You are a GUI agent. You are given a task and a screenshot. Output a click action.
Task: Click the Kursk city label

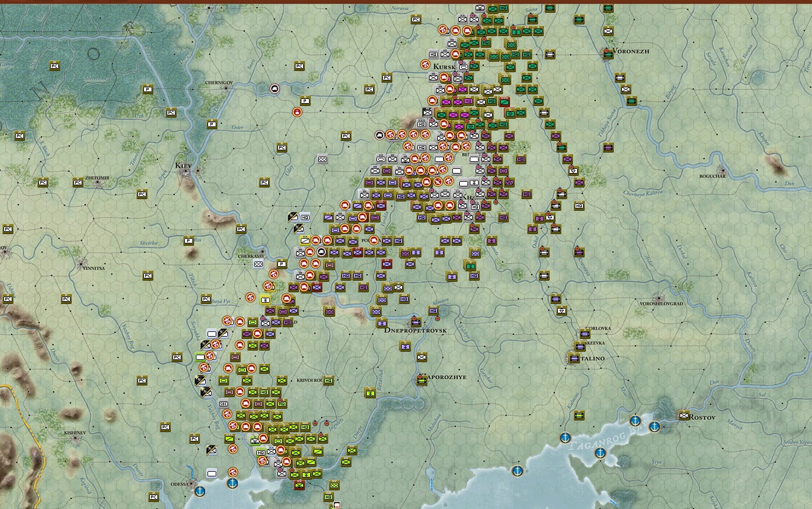point(444,67)
